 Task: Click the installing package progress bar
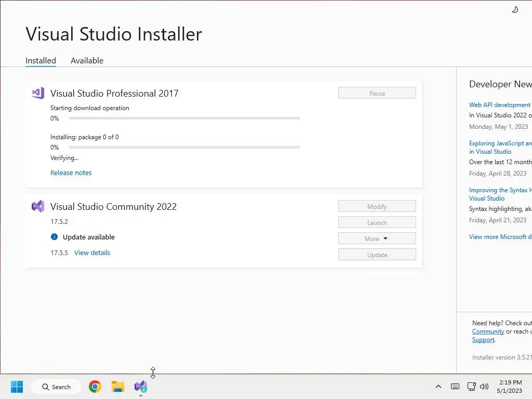pos(184,147)
